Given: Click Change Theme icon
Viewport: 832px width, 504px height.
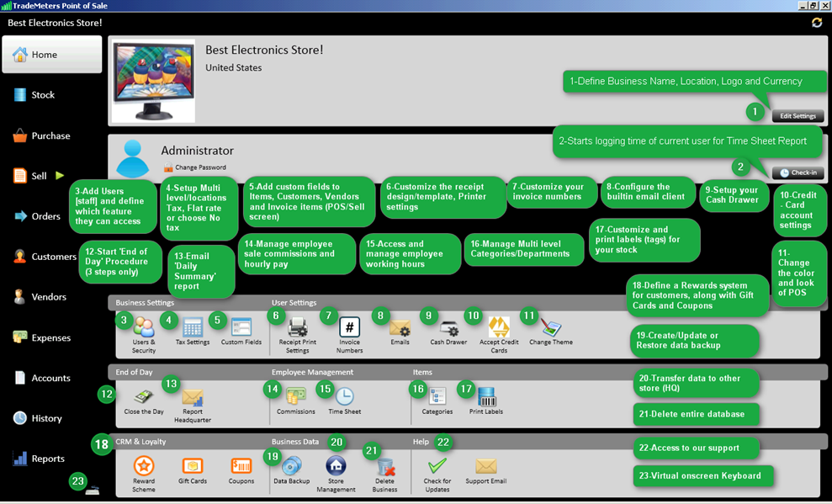Looking at the screenshot, I should coord(551,328).
